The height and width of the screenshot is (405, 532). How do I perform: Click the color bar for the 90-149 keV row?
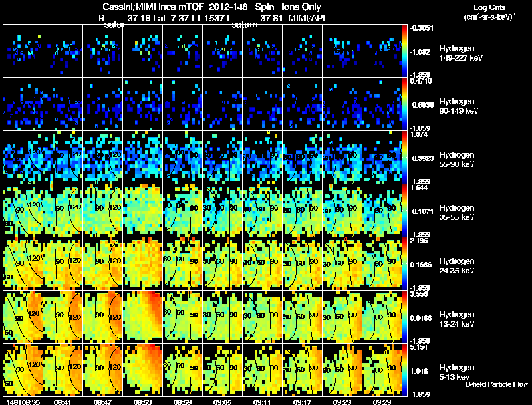point(404,104)
